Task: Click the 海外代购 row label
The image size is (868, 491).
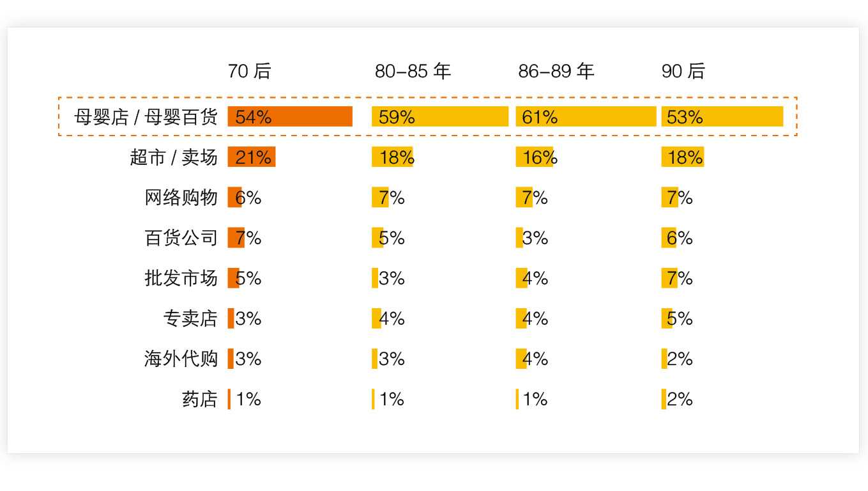Action: (x=181, y=359)
